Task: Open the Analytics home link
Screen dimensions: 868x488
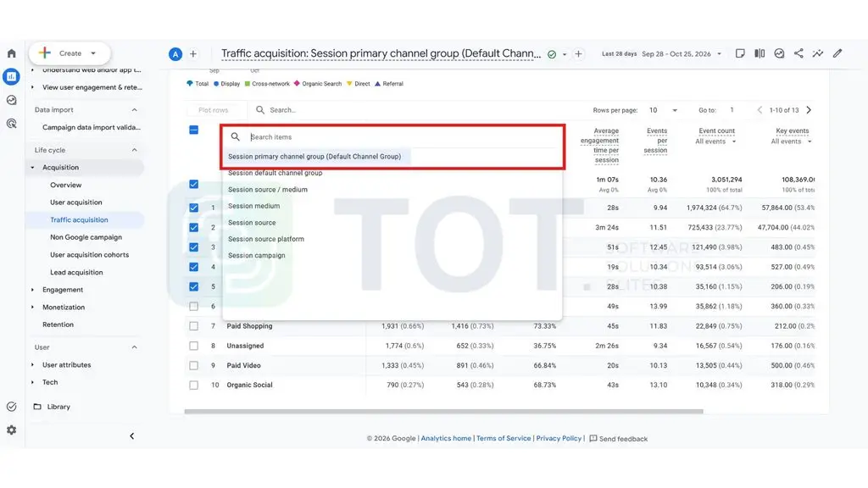Action: (446, 438)
